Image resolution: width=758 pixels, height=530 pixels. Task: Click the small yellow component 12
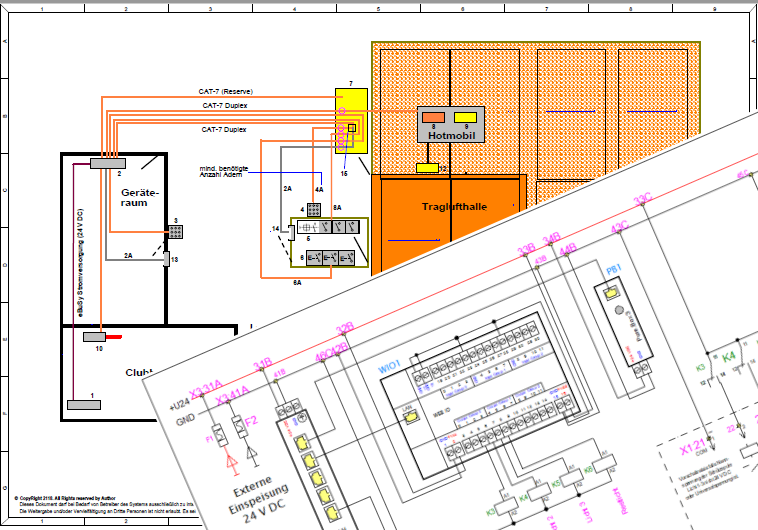point(427,168)
